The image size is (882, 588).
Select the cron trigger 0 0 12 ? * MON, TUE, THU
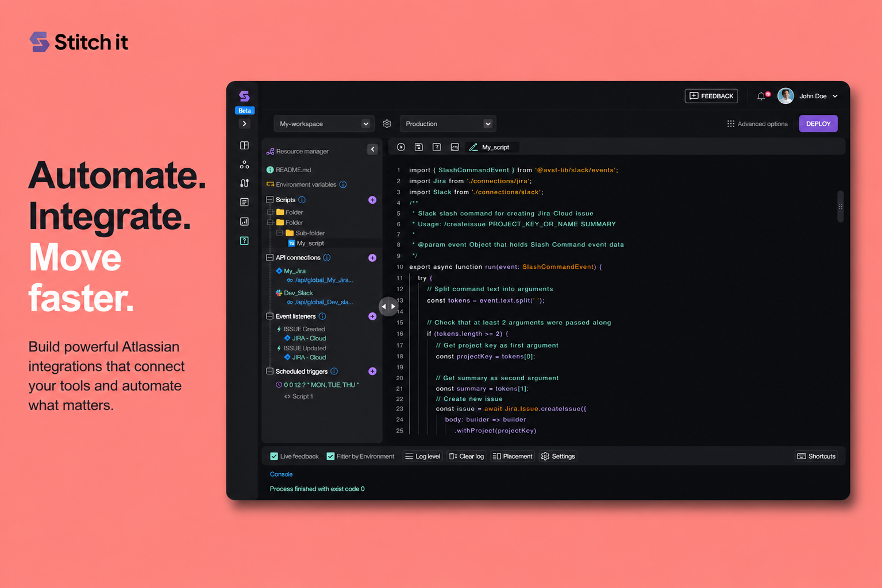[x=317, y=385]
